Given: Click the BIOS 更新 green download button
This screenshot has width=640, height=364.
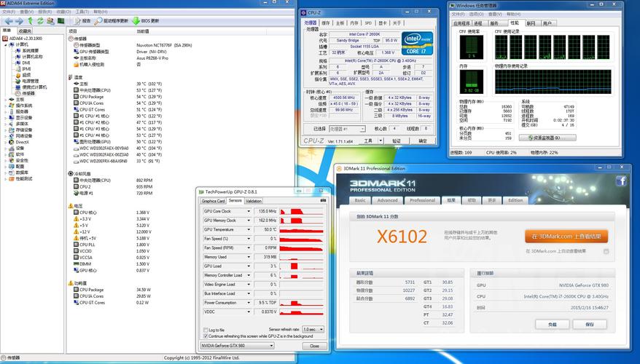Looking at the screenshot, I should pos(146,21).
